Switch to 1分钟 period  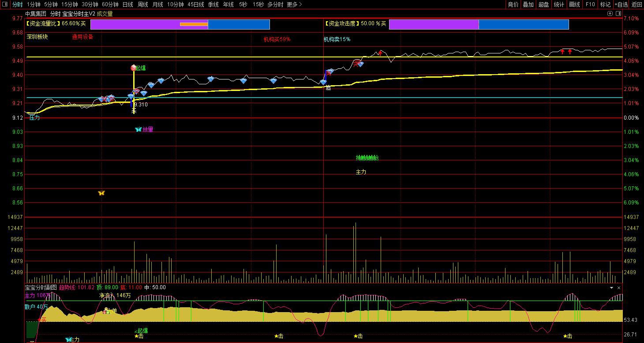click(x=34, y=4)
